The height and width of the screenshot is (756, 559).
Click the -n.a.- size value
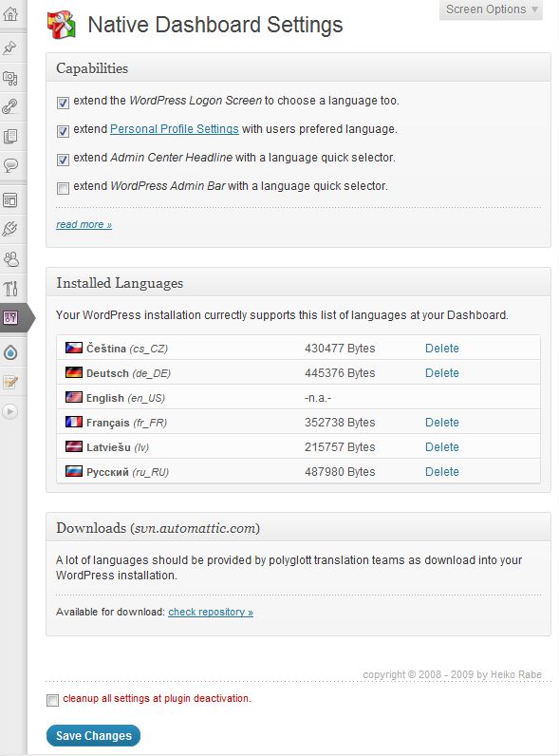click(318, 398)
